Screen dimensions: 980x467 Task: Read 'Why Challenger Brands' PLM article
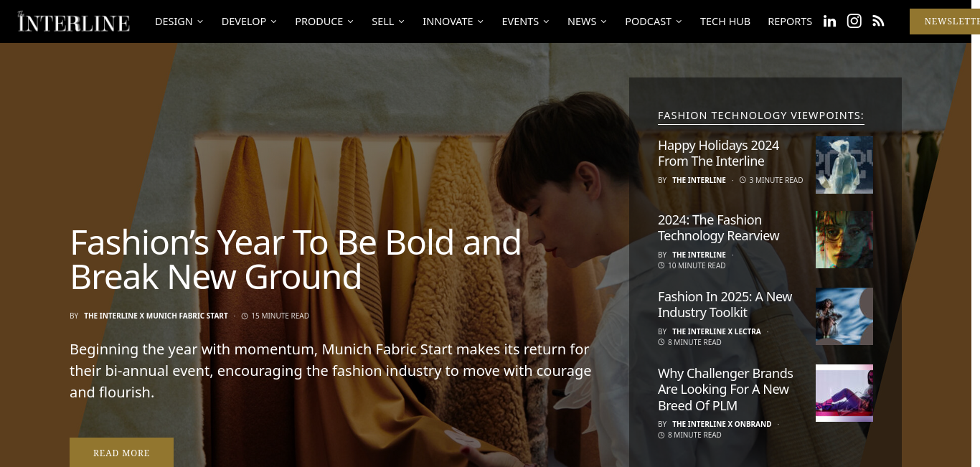click(725, 390)
